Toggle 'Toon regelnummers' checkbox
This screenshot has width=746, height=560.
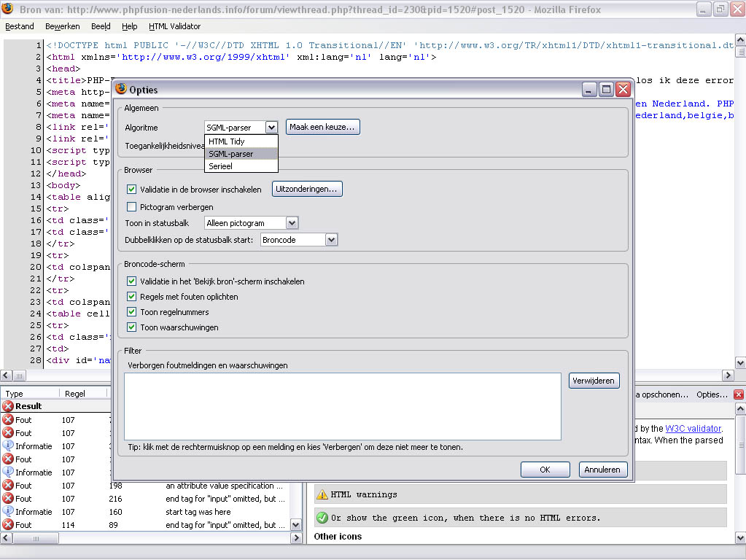click(x=132, y=312)
